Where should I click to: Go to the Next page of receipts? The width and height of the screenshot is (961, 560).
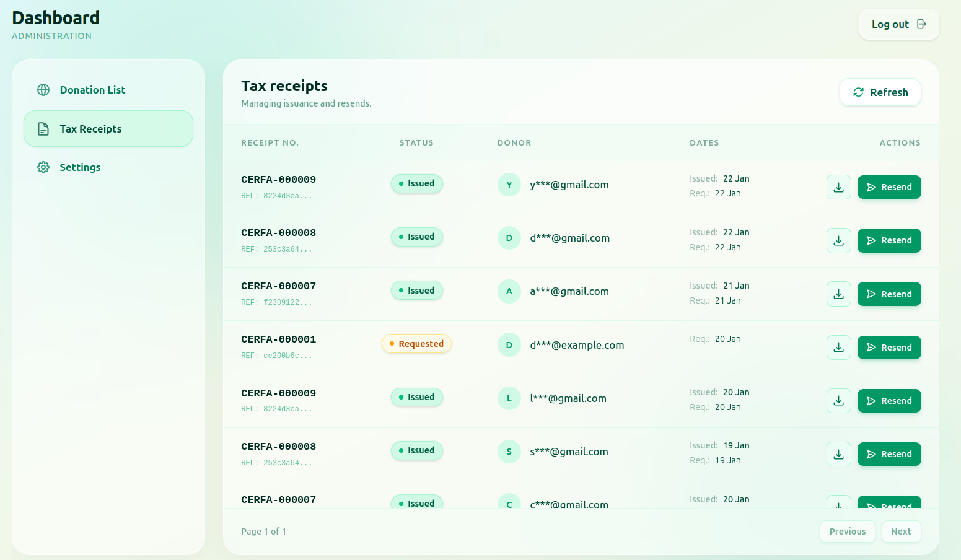[x=901, y=532]
